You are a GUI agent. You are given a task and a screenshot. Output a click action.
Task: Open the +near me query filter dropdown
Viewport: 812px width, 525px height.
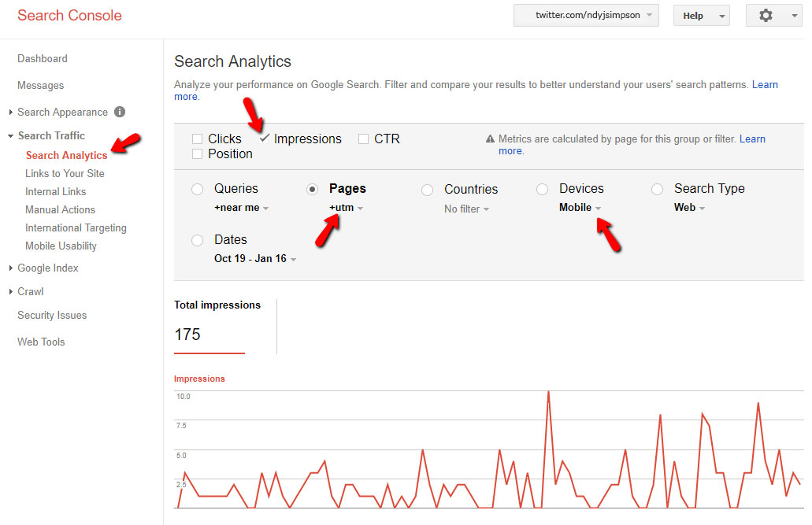pos(241,208)
